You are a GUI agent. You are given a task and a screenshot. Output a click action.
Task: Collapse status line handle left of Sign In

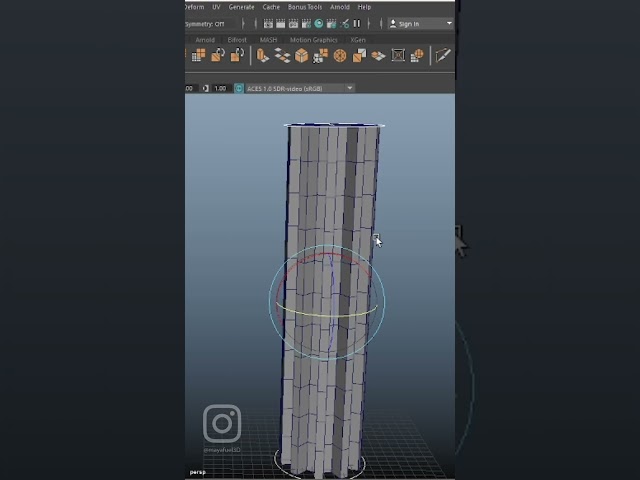(381, 24)
